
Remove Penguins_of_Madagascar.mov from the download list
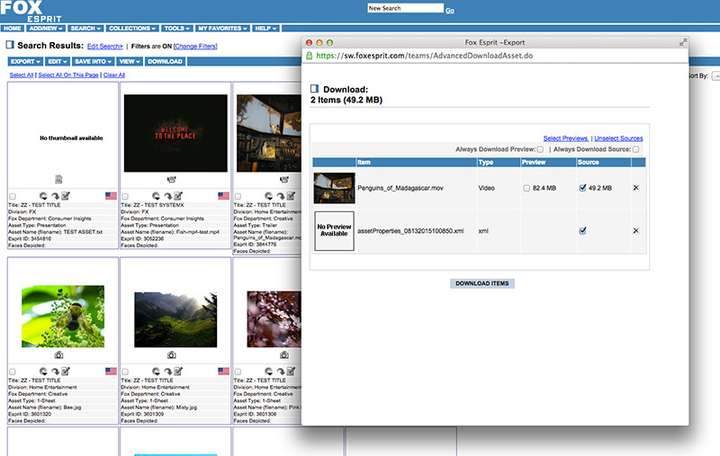tap(634, 187)
